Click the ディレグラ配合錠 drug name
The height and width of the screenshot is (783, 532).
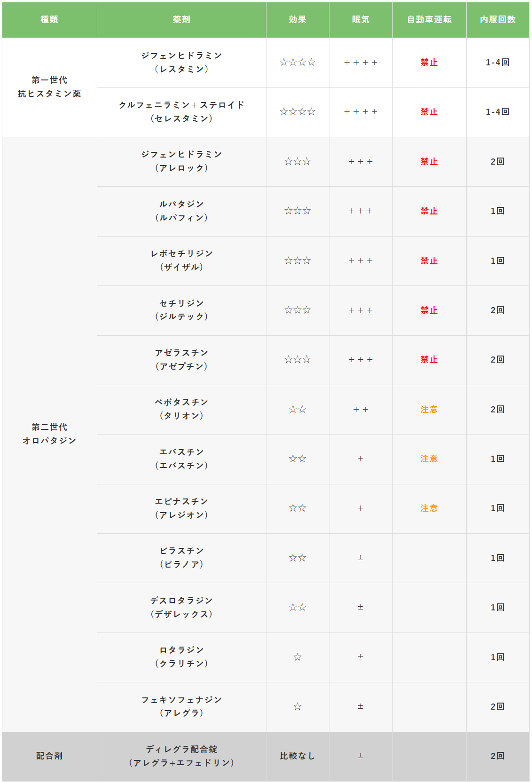[181, 749]
